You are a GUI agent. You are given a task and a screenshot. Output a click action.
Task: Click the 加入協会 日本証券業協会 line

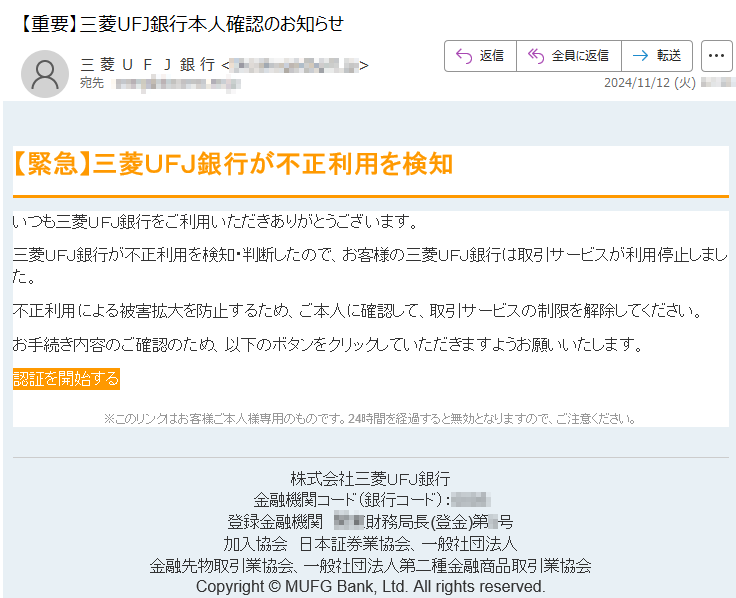coord(370,544)
